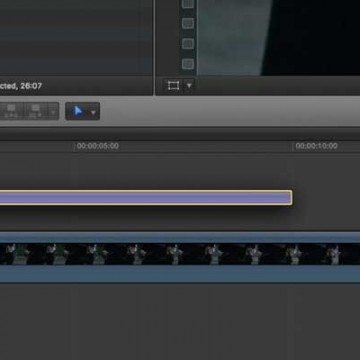Select the purple title clip
The height and width of the screenshot is (360, 360).
pos(146,198)
